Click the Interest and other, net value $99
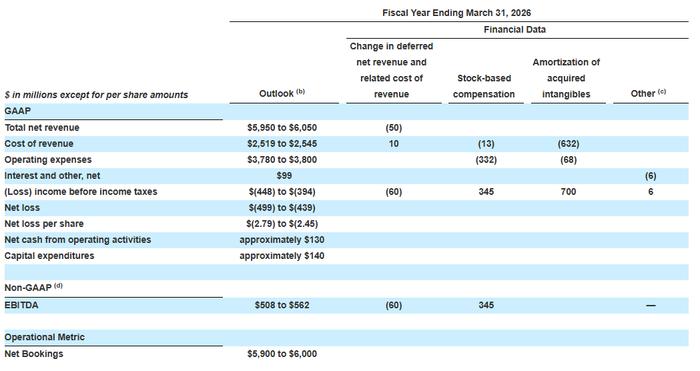The height and width of the screenshot is (371, 700). pyautogui.click(x=284, y=176)
